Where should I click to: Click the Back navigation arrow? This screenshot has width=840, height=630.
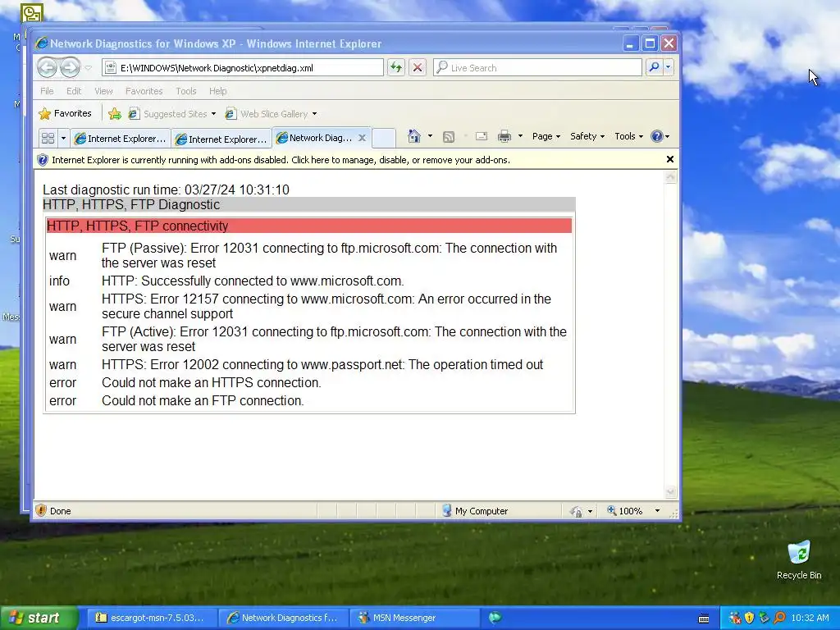[47, 67]
